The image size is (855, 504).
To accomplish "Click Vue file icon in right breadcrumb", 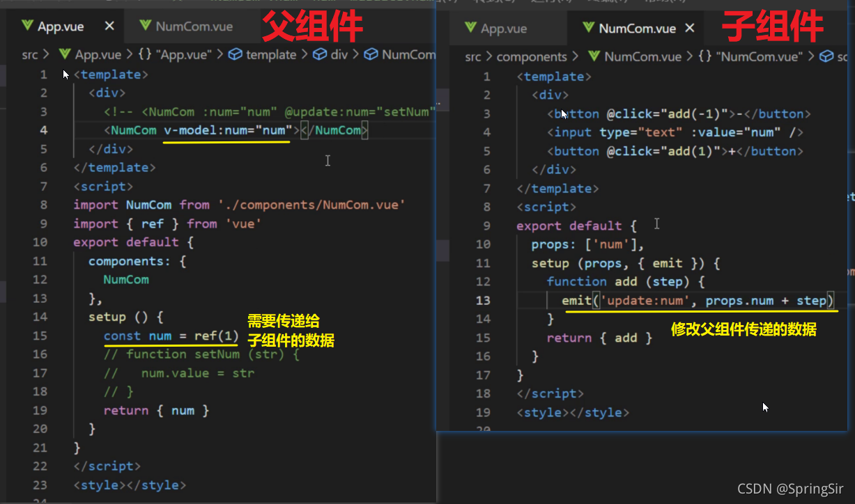I will 594,56.
